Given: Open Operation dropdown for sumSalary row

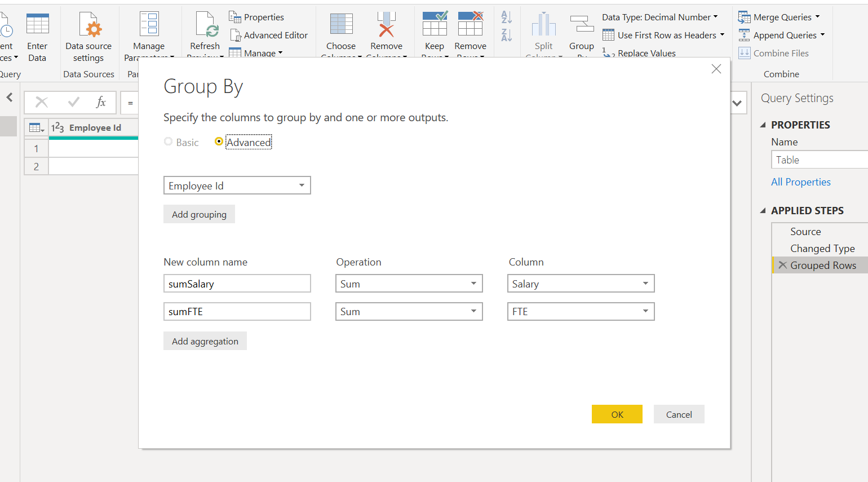Looking at the screenshot, I should pyautogui.click(x=409, y=284).
